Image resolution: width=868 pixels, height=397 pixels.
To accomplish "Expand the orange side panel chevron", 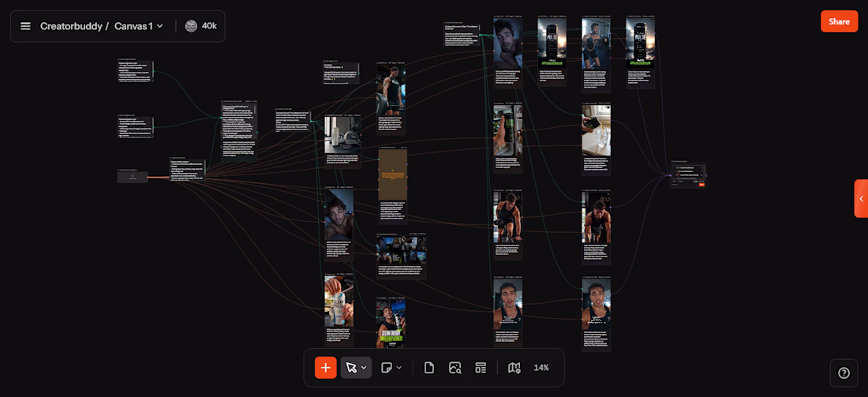I will (861, 198).
